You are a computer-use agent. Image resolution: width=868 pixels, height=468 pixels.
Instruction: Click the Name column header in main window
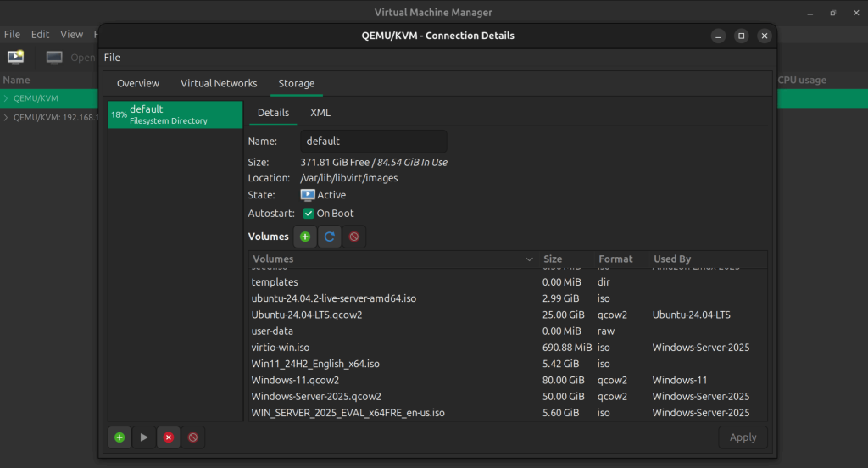coord(17,81)
